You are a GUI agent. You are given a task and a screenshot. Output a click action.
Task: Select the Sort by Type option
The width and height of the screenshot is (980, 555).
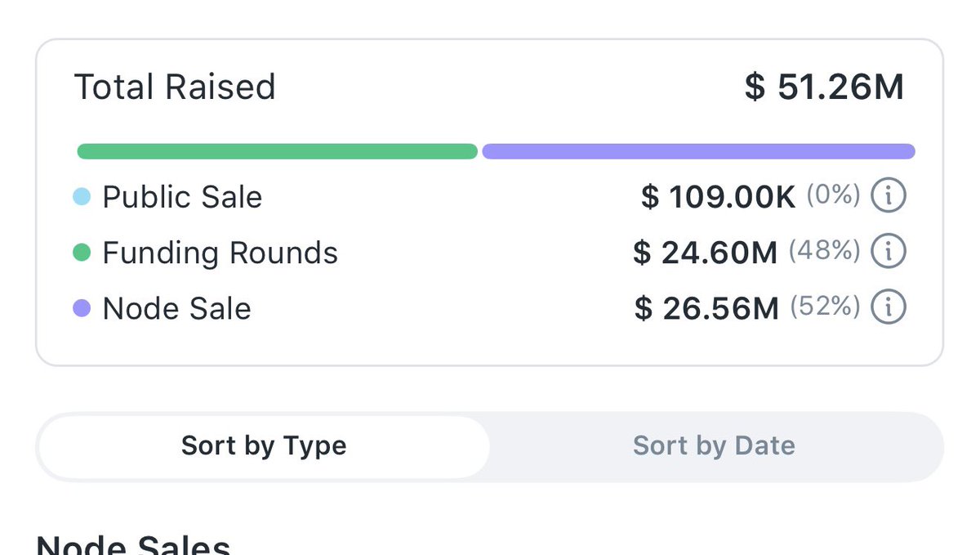(x=264, y=446)
